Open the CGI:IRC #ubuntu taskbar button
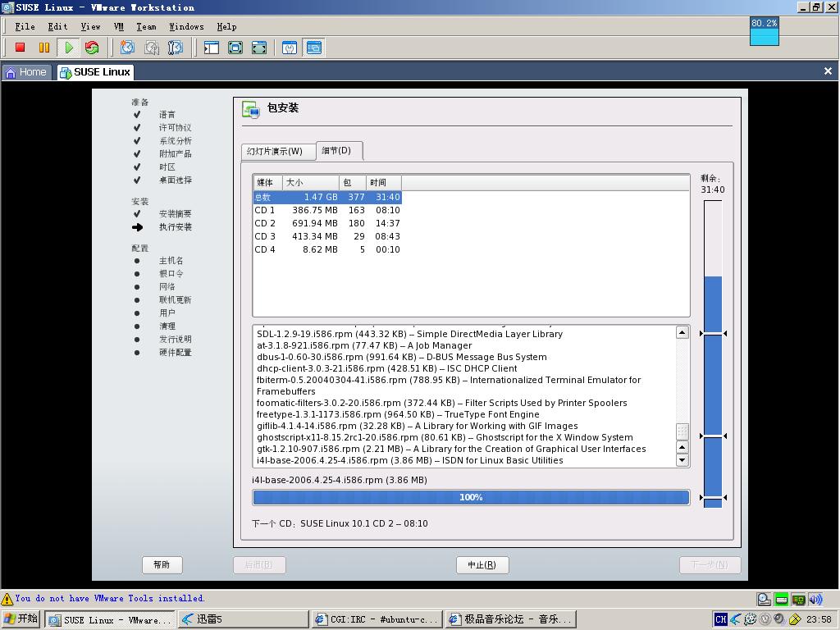The width and height of the screenshot is (840, 630). point(377,619)
